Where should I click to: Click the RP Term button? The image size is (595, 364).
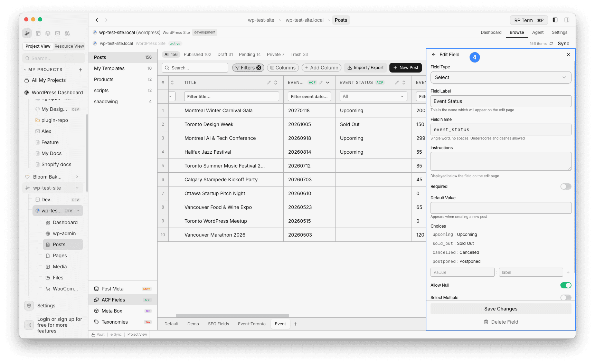(529, 20)
